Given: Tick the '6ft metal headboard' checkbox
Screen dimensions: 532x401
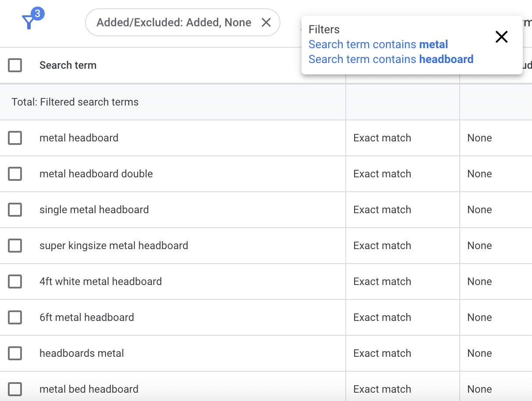Looking at the screenshot, I should click(15, 317).
